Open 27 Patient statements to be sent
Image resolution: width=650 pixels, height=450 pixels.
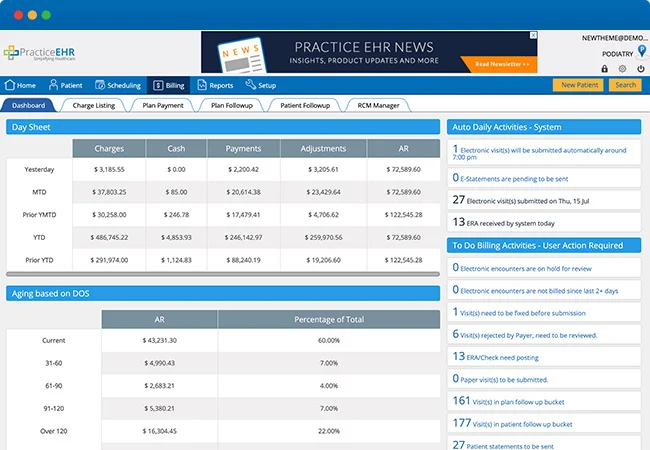(544, 444)
